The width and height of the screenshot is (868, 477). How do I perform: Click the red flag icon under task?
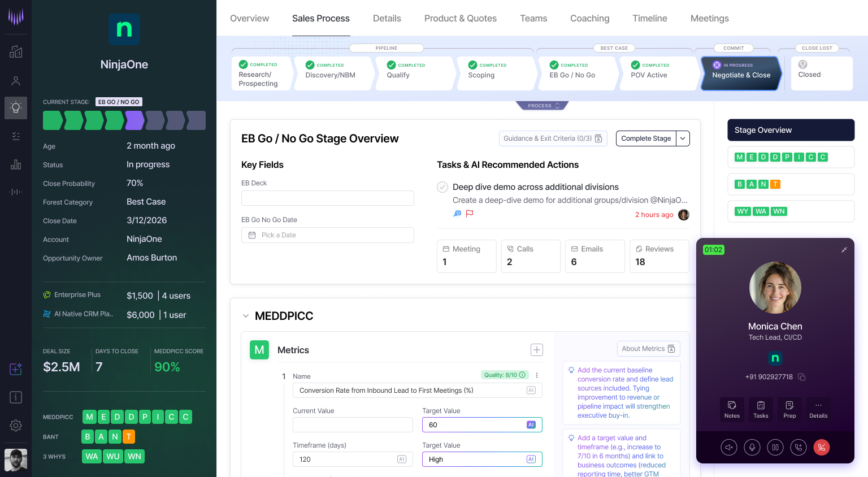pos(470,214)
